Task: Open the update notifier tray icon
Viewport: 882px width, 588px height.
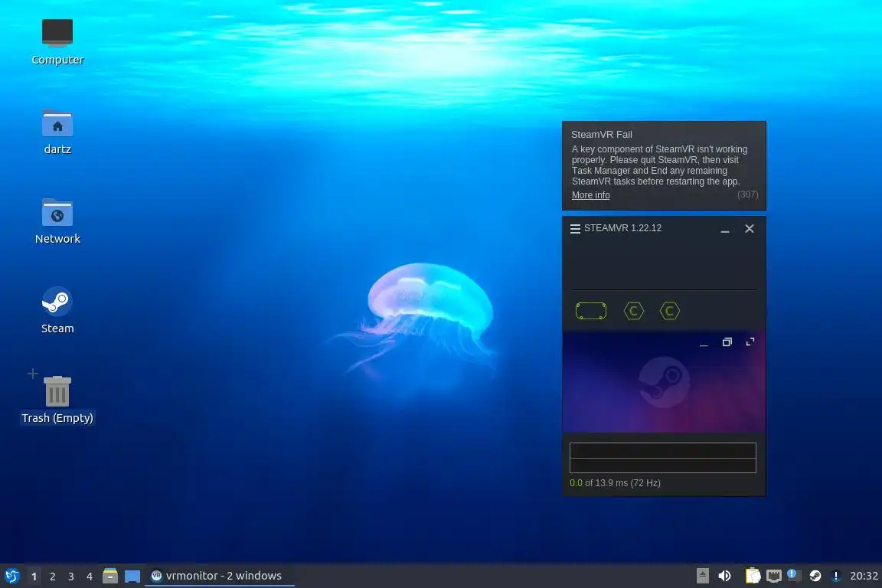Action: point(794,575)
